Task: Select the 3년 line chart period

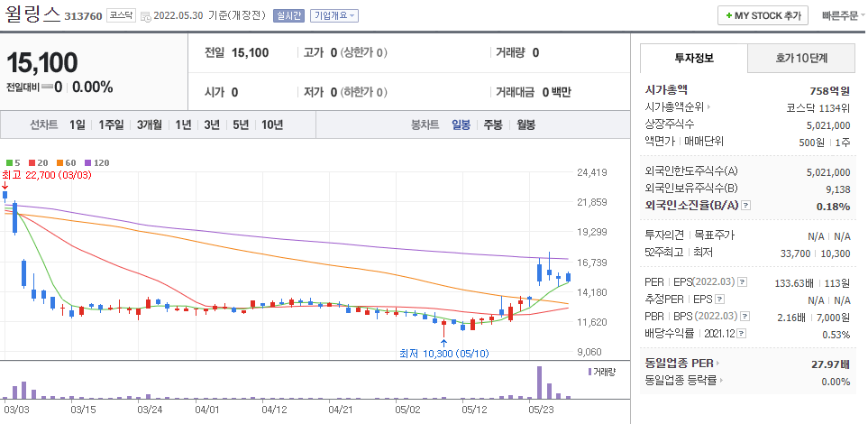Action: [x=212, y=124]
